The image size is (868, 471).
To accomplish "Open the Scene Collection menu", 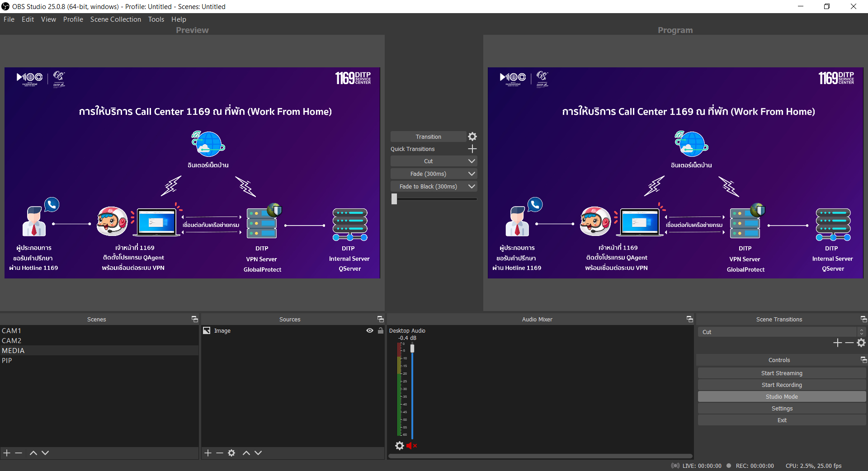I will [115, 19].
